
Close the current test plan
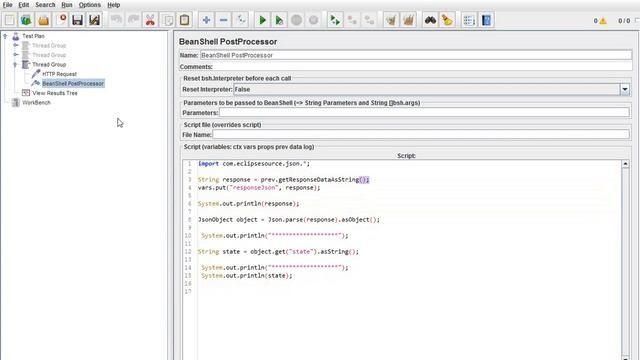(61, 20)
